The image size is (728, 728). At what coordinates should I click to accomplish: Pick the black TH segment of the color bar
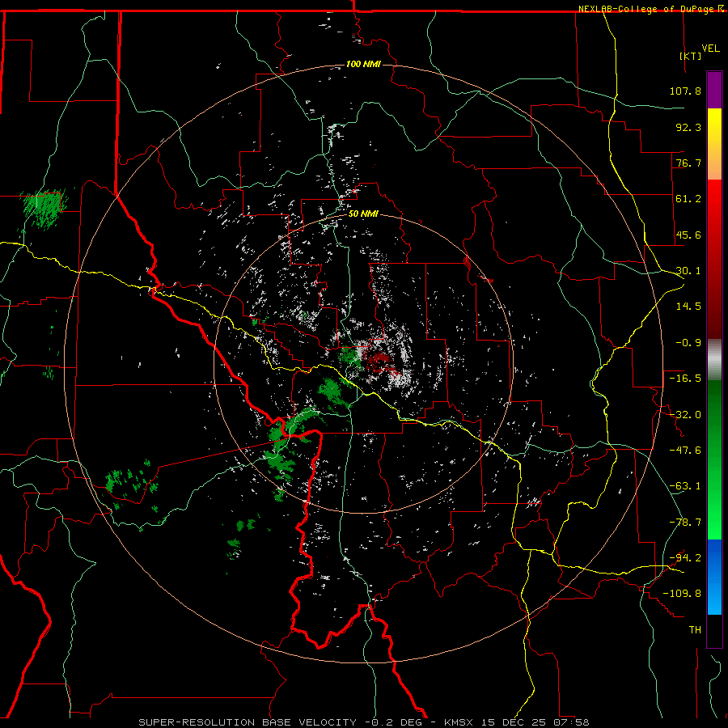point(714,630)
